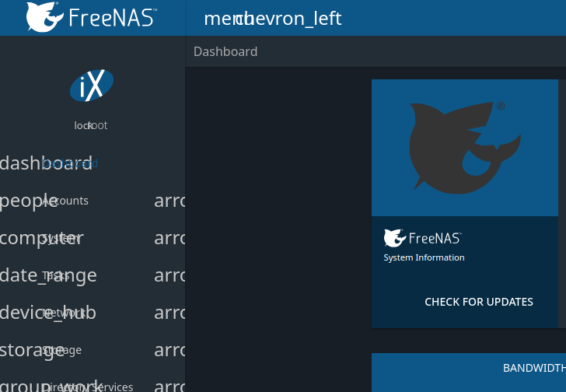This screenshot has width=566, height=392.
Task: Click the root username label
Action: 98,125
